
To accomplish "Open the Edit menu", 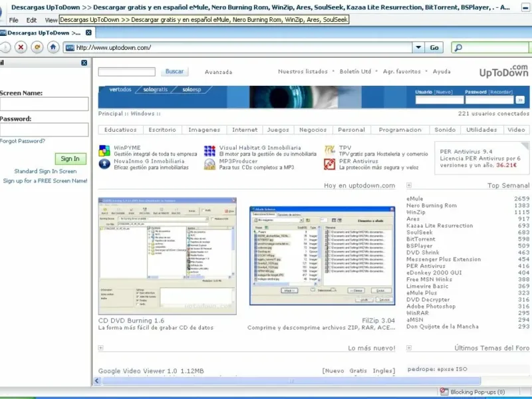I will point(31,20).
